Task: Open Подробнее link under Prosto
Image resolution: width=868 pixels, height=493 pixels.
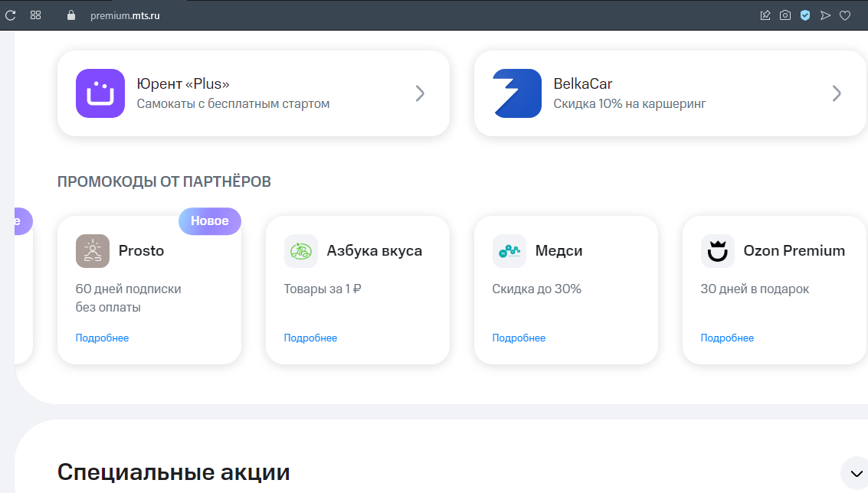Action: (x=102, y=338)
